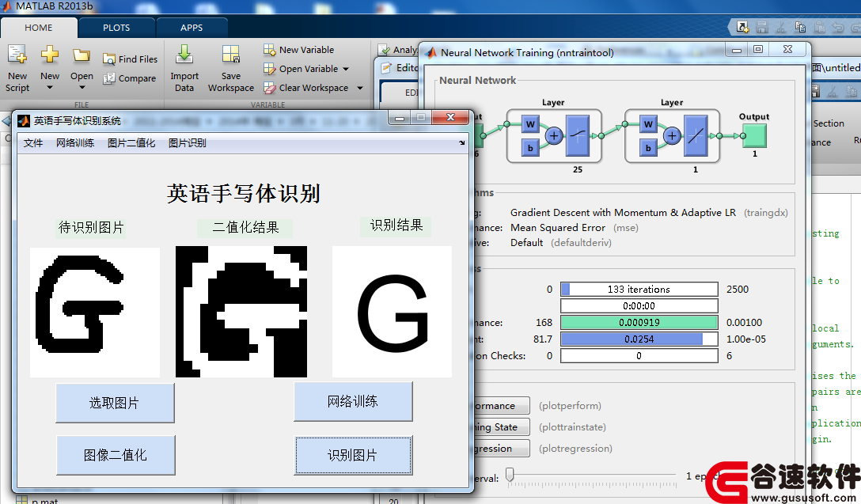Click the Performance plot button
The image size is (861, 504).
(x=501, y=406)
